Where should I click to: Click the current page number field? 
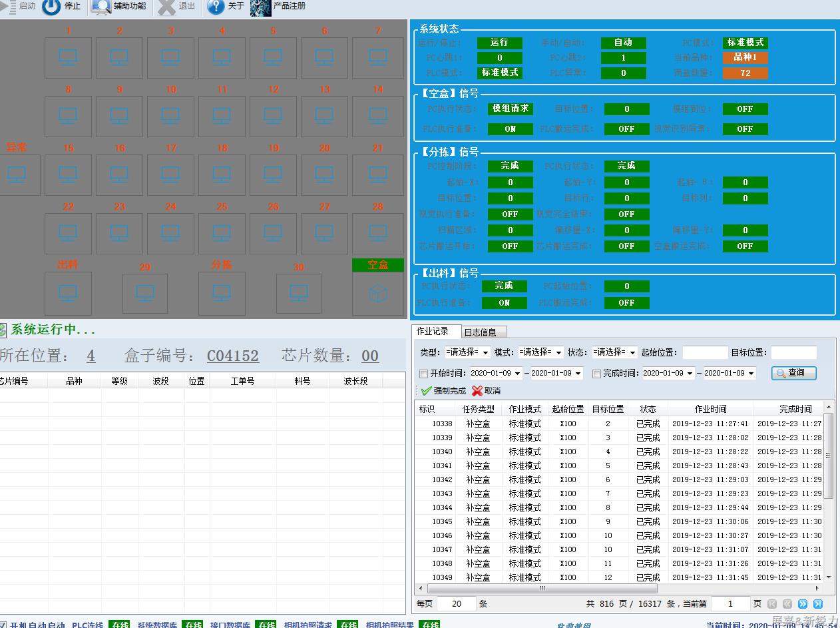(730, 604)
